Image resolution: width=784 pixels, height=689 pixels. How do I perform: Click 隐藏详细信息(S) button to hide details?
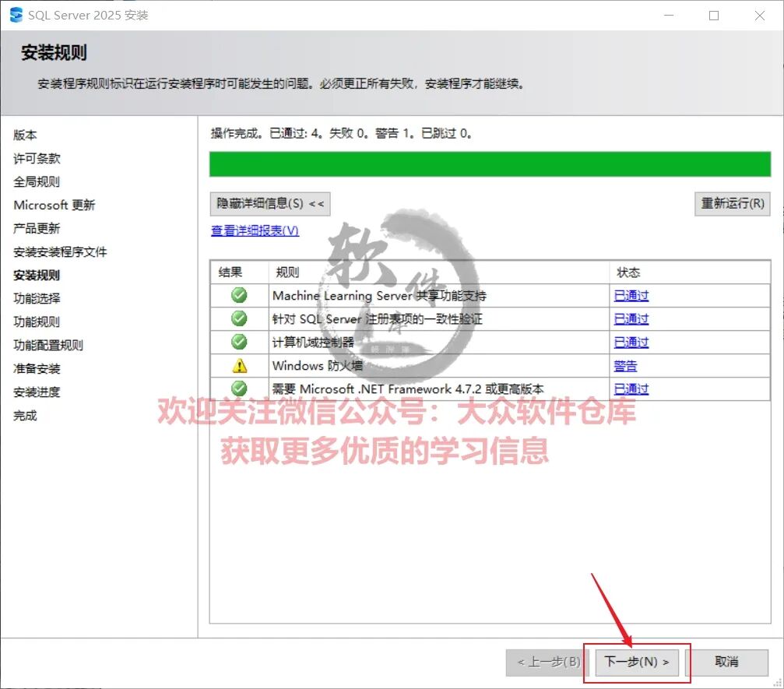pos(270,203)
